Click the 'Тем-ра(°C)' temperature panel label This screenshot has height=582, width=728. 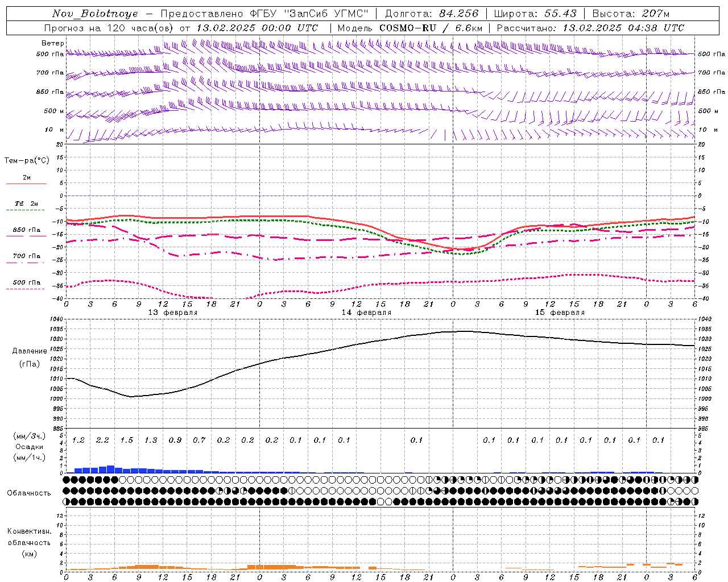[27, 161]
